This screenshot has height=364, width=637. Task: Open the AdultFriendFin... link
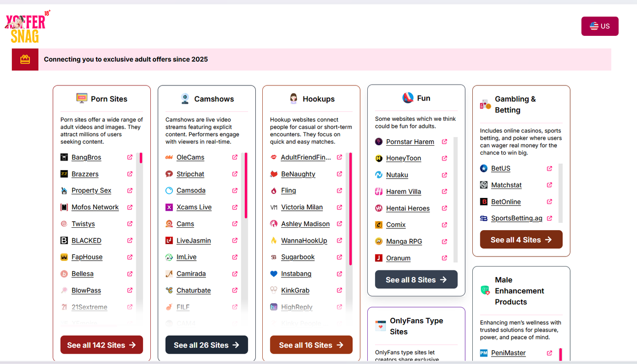pyautogui.click(x=306, y=157)
